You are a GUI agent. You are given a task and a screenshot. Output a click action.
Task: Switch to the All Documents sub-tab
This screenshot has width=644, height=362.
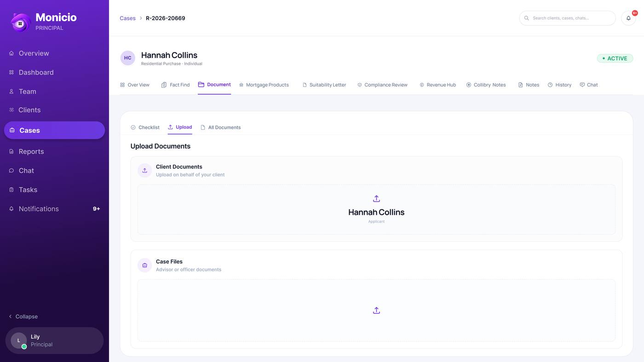(x=220, y=127)
